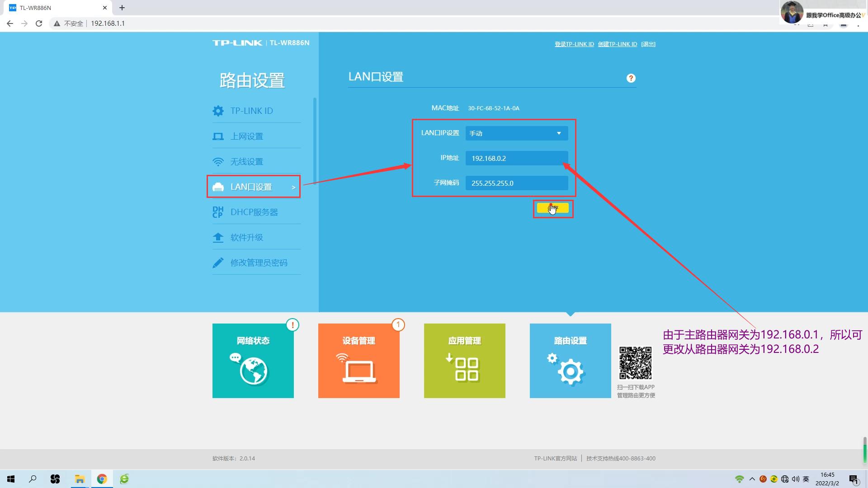The width and height of the screenshot is (868, 488).
Task: Open the DHCP服务器 settings via its sidebar icon
Action: pos(217,212)
